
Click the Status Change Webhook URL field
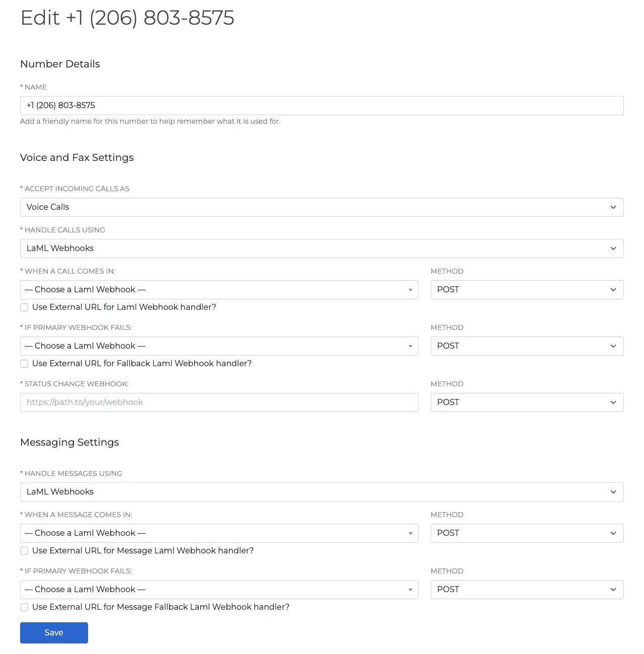pos(219,402)
